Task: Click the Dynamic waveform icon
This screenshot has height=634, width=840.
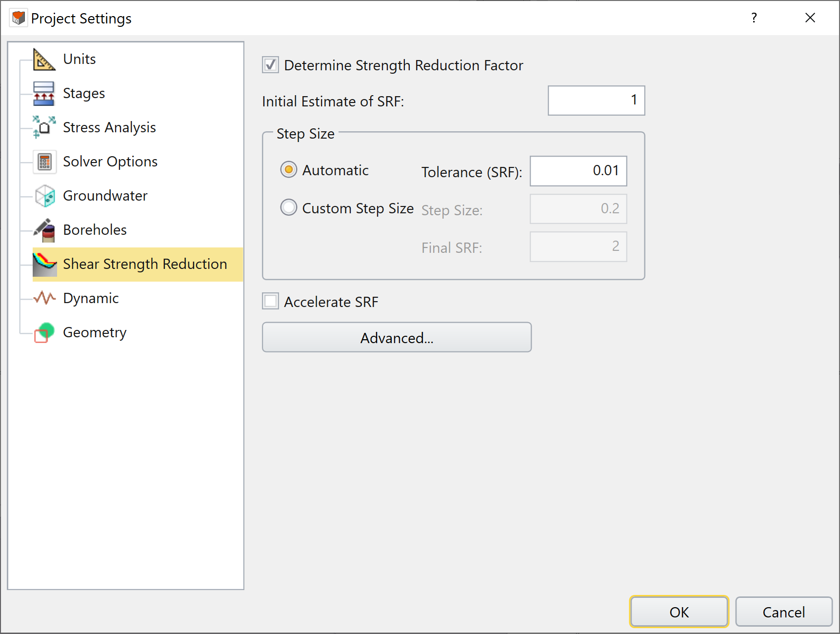Action: click(44, 298)
